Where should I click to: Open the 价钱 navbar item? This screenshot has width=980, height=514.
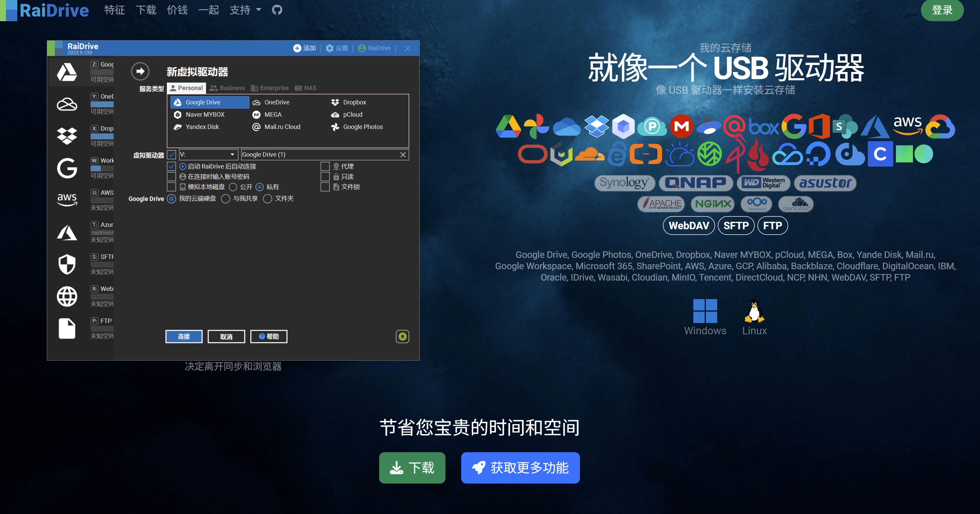click(177, 10)
